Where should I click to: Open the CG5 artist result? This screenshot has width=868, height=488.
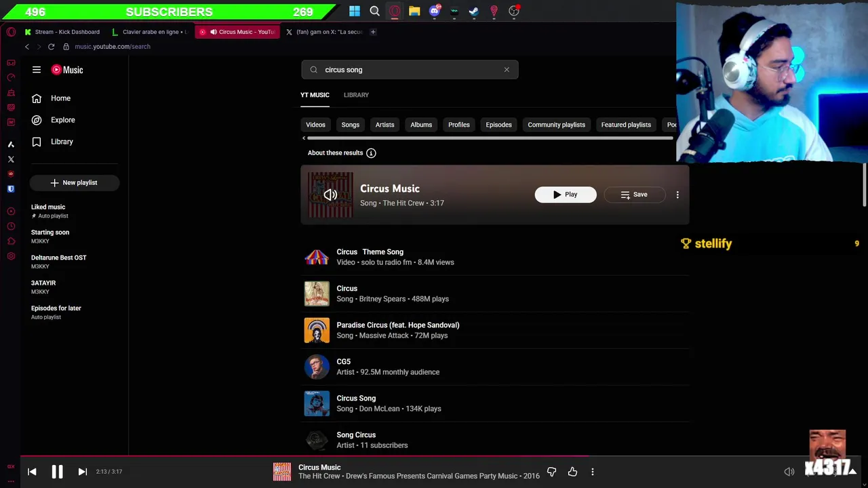click(x=495, y=367)
